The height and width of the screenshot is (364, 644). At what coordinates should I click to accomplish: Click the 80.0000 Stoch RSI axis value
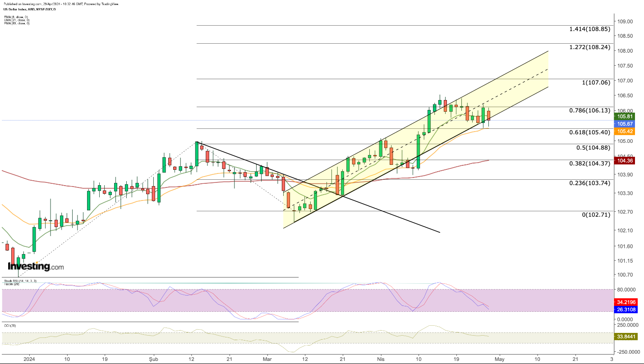tap(626, 291)
